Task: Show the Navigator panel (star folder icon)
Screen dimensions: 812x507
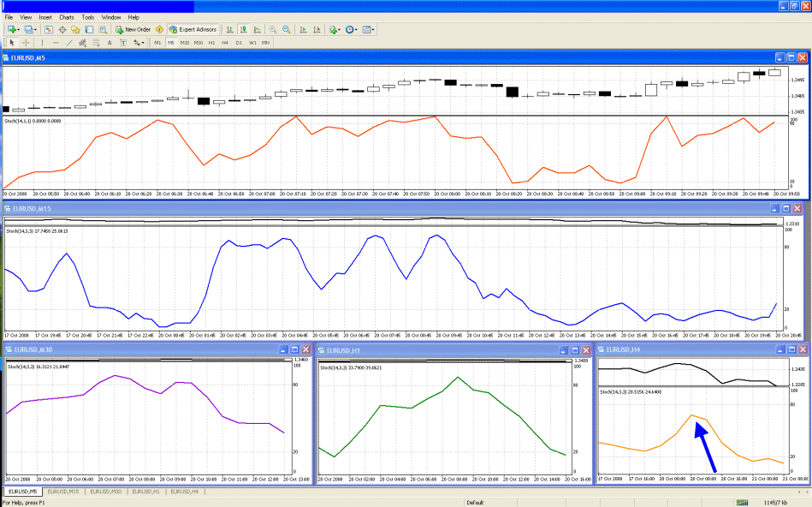Action: tap(75, 30)
